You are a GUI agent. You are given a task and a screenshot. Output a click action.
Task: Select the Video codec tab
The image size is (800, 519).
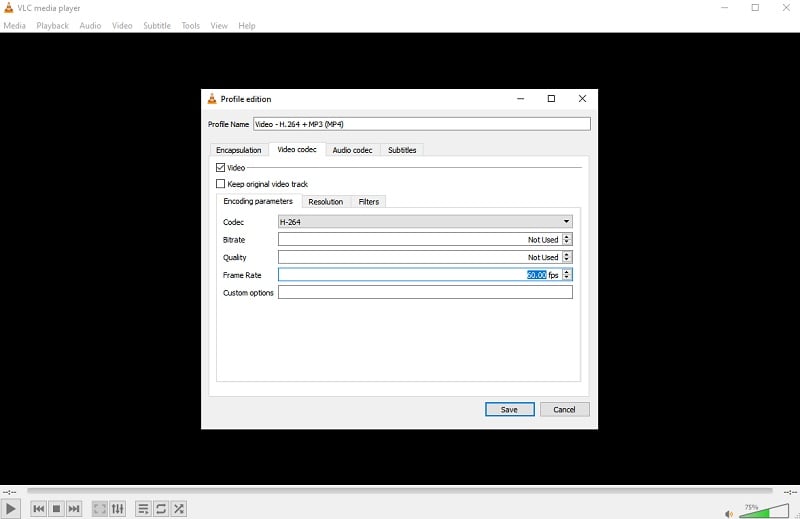click(x=297, y=149)
